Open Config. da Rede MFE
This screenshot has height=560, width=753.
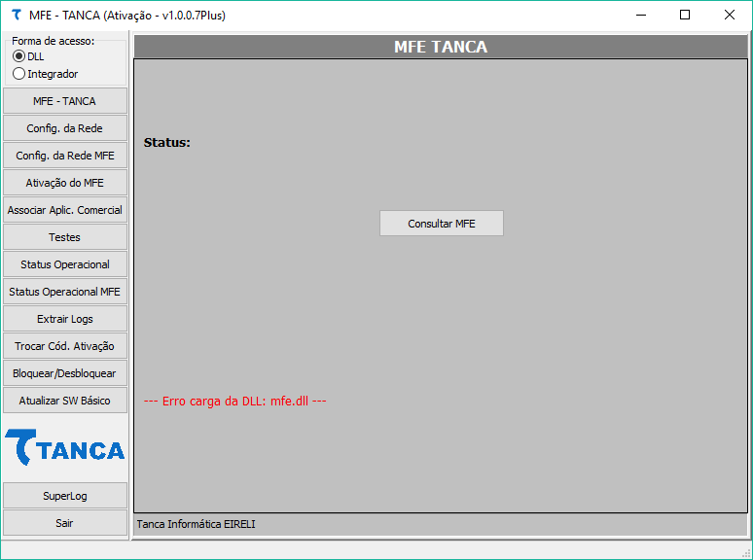pyautogui.click(x=65, y=156)
